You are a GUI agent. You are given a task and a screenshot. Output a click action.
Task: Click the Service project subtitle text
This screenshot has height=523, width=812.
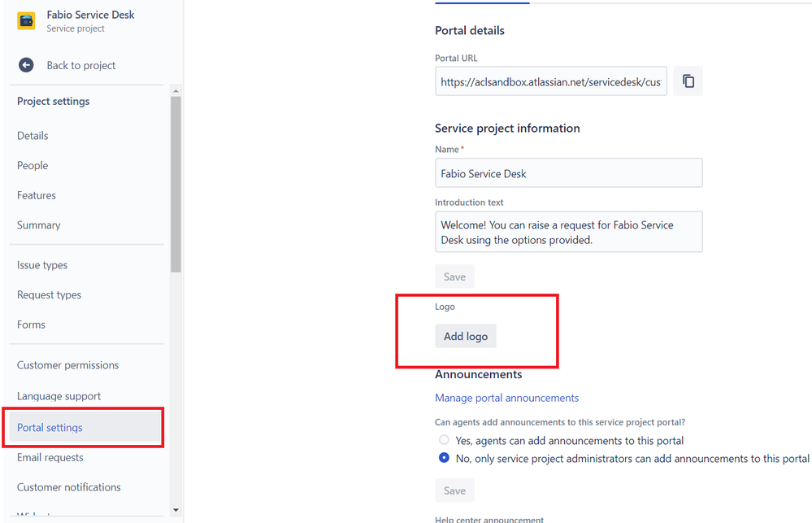coord(76,28)
